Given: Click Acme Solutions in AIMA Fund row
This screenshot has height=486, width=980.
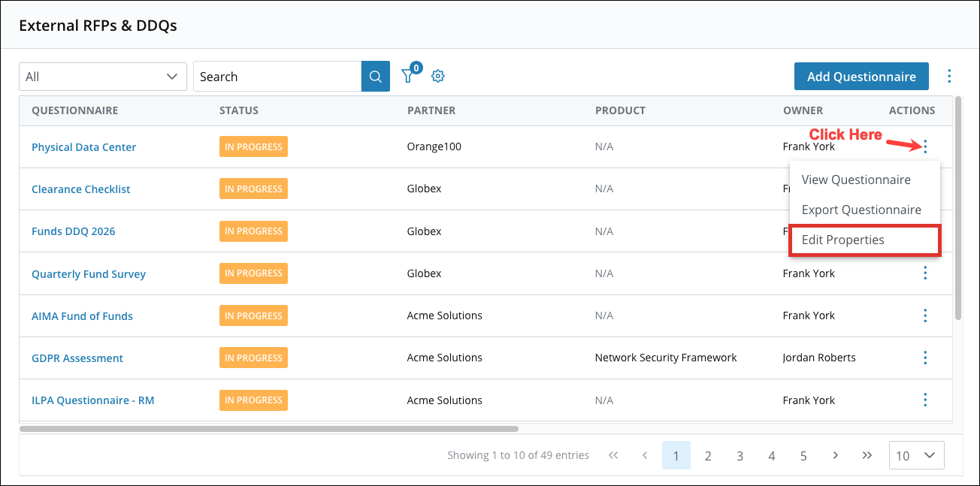Looking at the screenshot, I should [x=445, y=315].
